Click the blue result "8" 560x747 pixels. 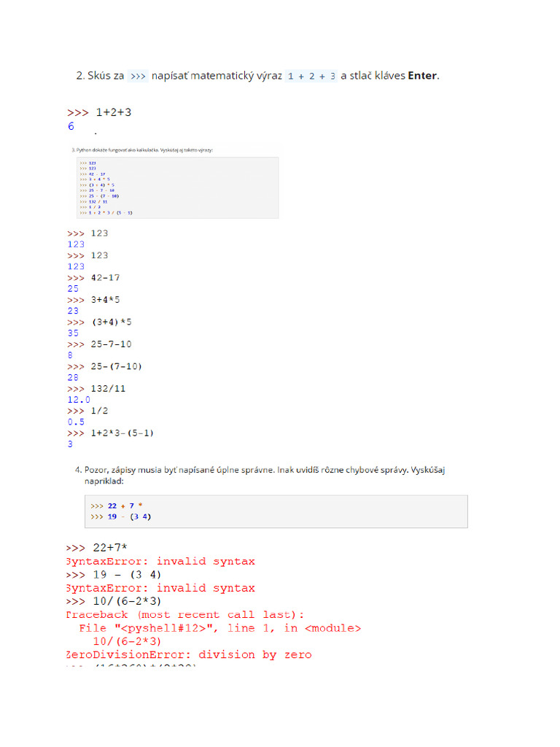70,355
